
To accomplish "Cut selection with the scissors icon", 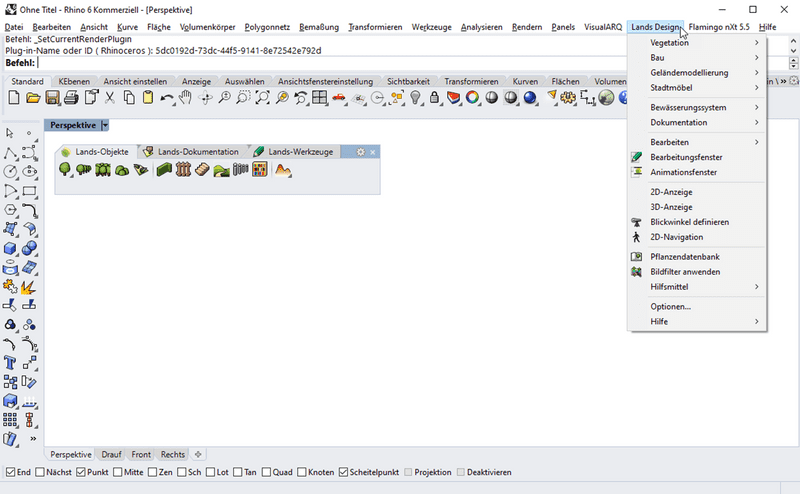I will [110, 97].
